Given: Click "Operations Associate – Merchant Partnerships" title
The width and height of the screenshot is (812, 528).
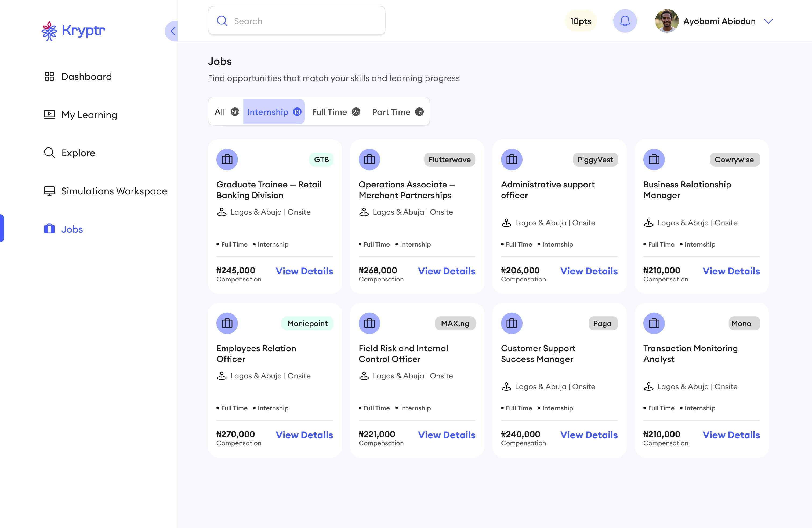Looking at the screenshot, I should coord(407,190).
